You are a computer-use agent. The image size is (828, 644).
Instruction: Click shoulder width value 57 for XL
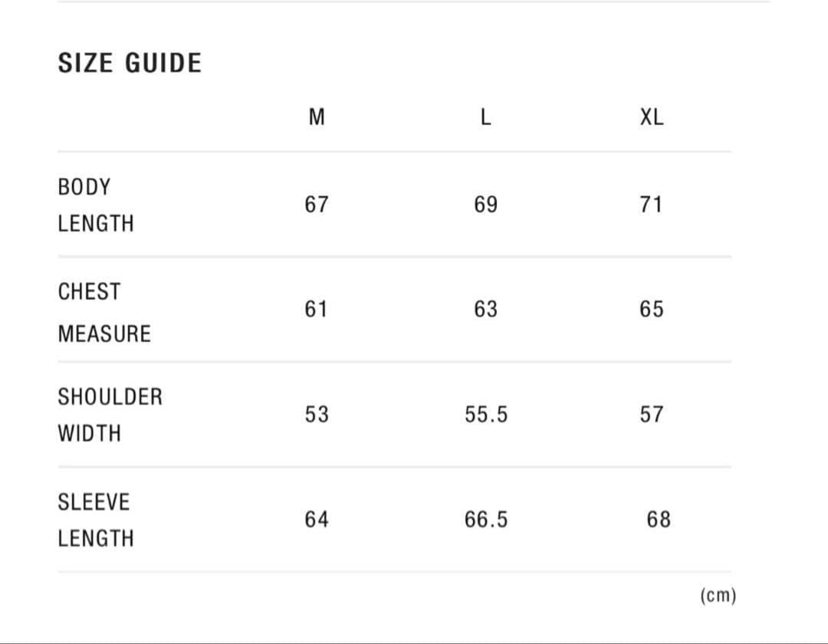click(x=652, y=415)
